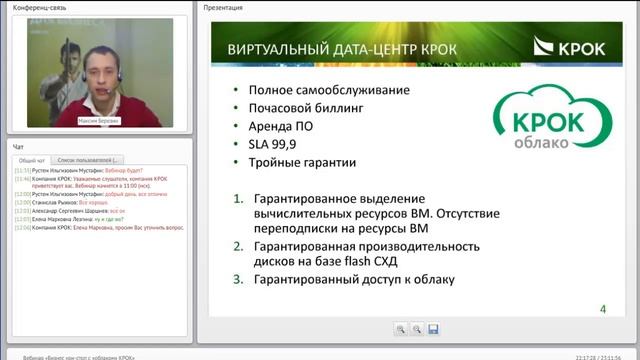Click item 2 'Гарантированная производительность' text
Screen dimensions: 640x360
point(367,254)
